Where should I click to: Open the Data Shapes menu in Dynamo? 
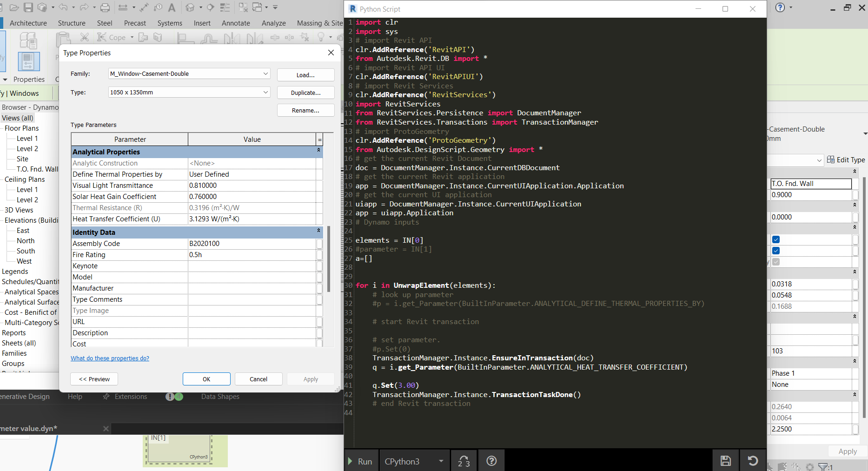pos(220,397)
